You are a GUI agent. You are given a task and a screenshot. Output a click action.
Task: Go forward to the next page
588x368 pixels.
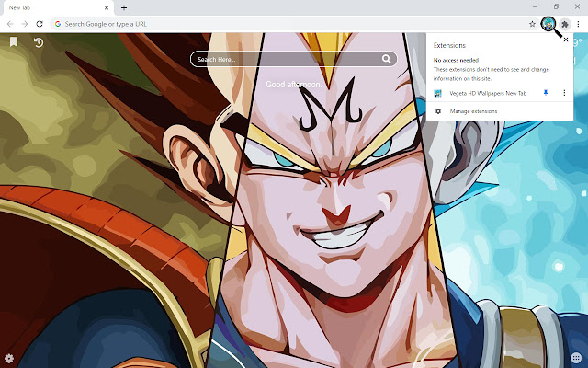tap(25, 24)
